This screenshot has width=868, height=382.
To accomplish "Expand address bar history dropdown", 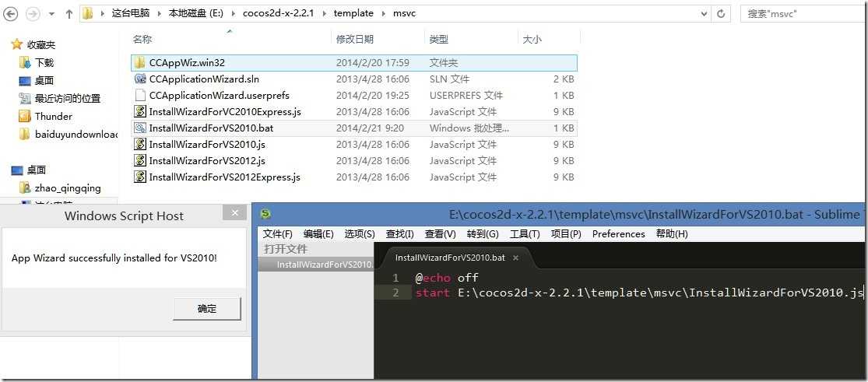I will coord(705,13).
